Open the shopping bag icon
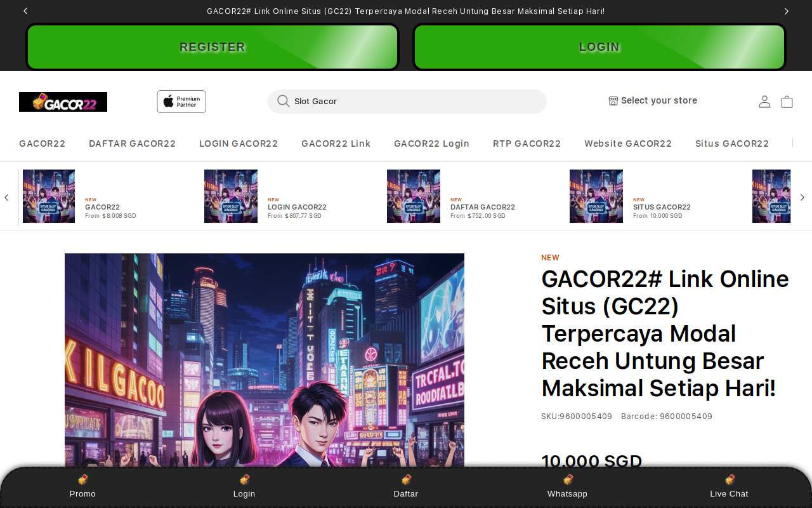 (x=787, y=102)
